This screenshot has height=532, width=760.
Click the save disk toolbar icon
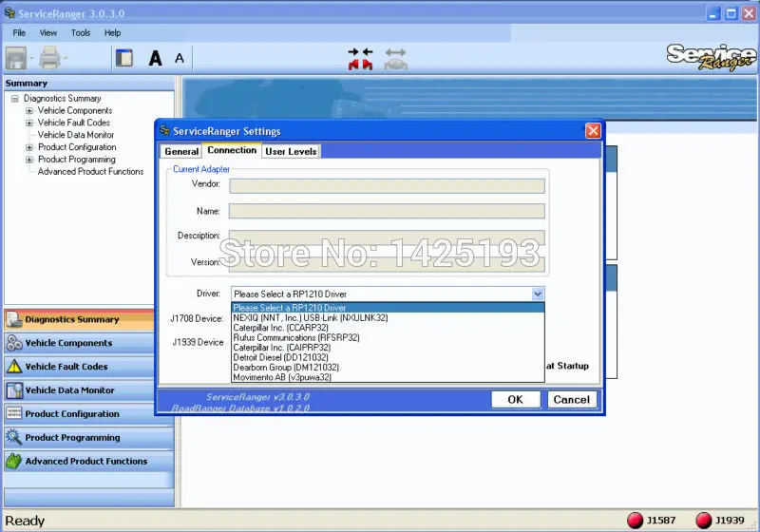(16, 58)
